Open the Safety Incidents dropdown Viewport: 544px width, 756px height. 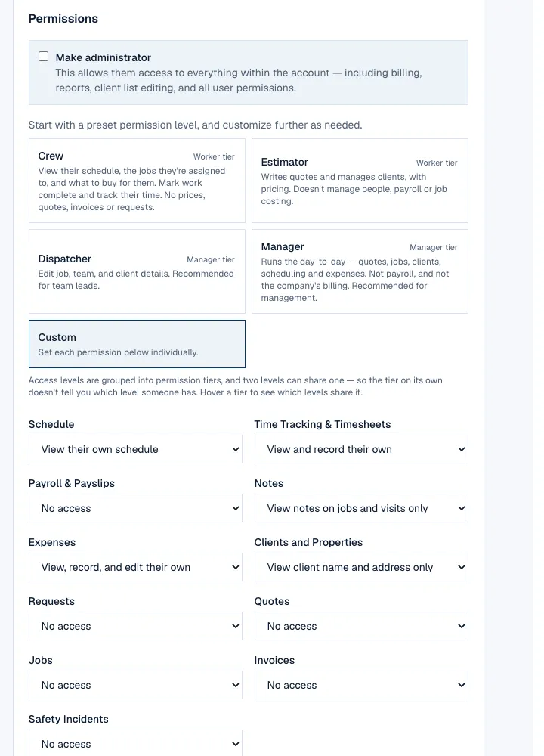(x=135, y=743)
